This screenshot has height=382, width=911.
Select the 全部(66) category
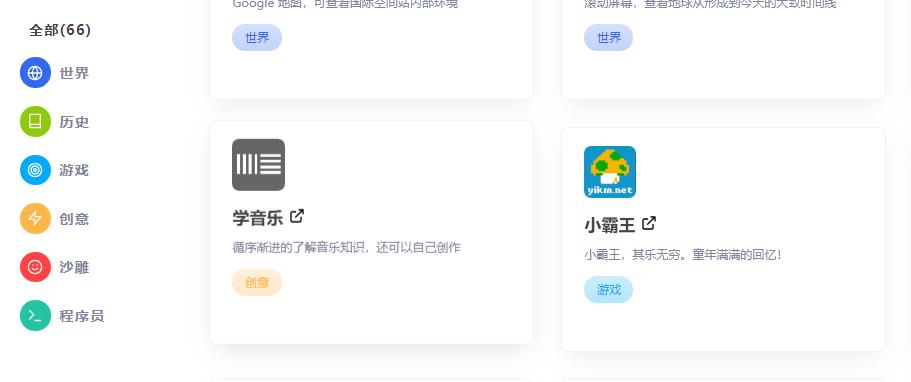60,30
